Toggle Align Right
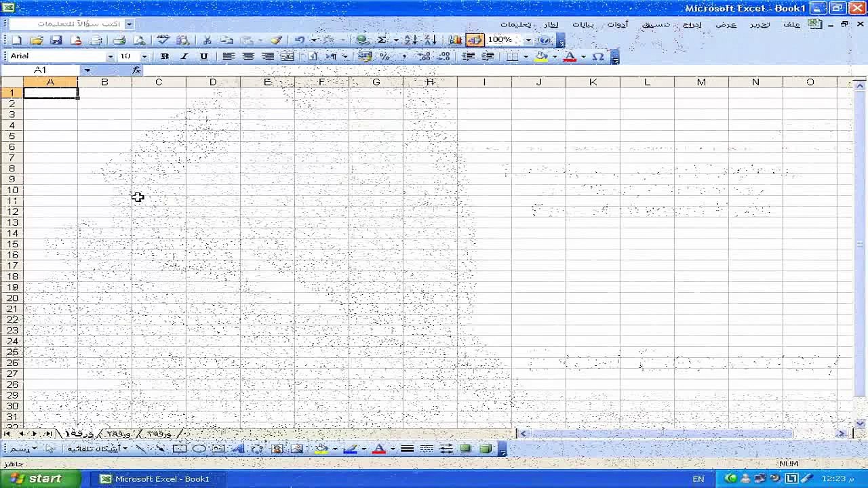Screen dimensions: 868x488 coord(268,57)
